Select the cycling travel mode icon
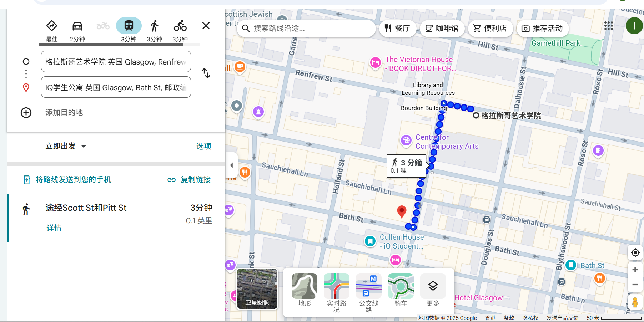Image resolution: width=644 pixels, height=322 pixels. click(180, 26)
